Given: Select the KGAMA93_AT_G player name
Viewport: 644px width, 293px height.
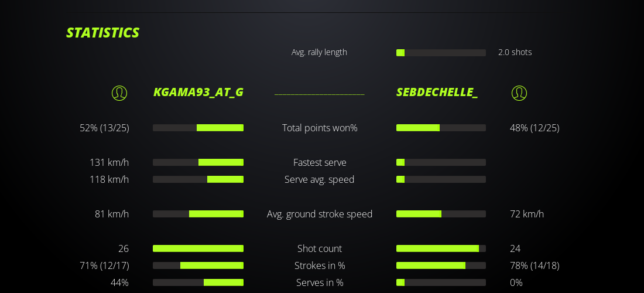Looking at the screenshot, I should (198, 92).
